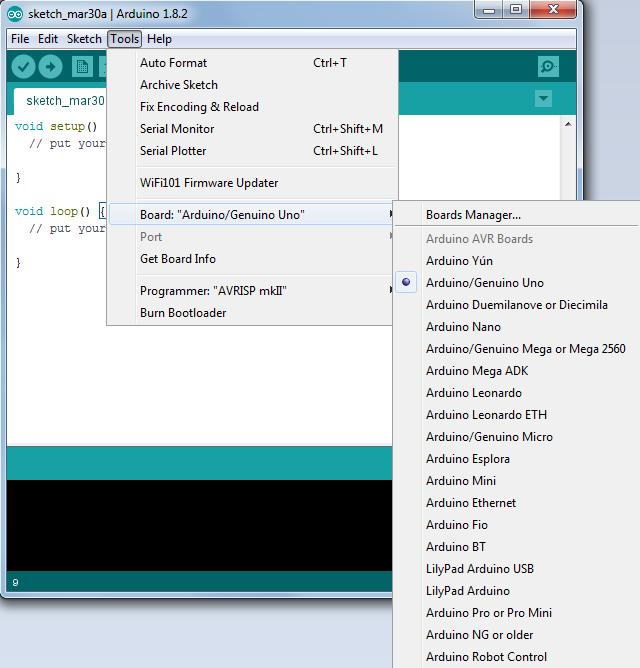Select Arduino Duemilanove or Diecimila board

pos(517,305)
